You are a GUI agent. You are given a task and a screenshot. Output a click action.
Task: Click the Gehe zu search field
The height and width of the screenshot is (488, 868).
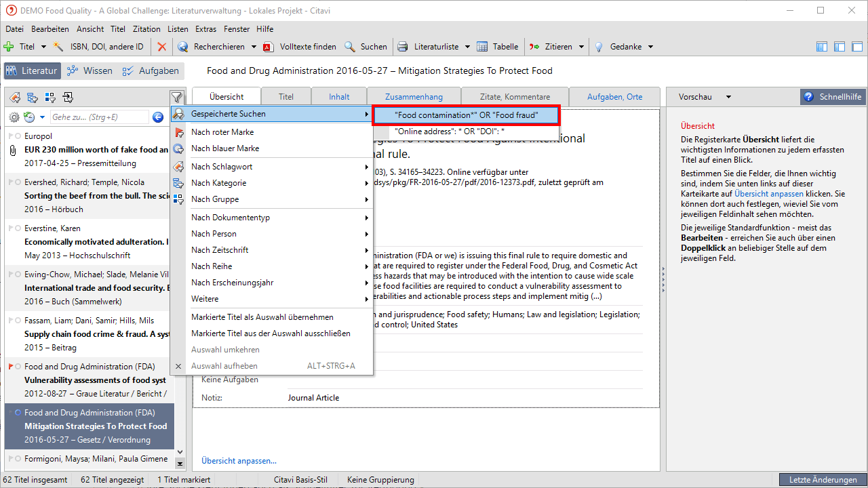click(x=98, y=117)
